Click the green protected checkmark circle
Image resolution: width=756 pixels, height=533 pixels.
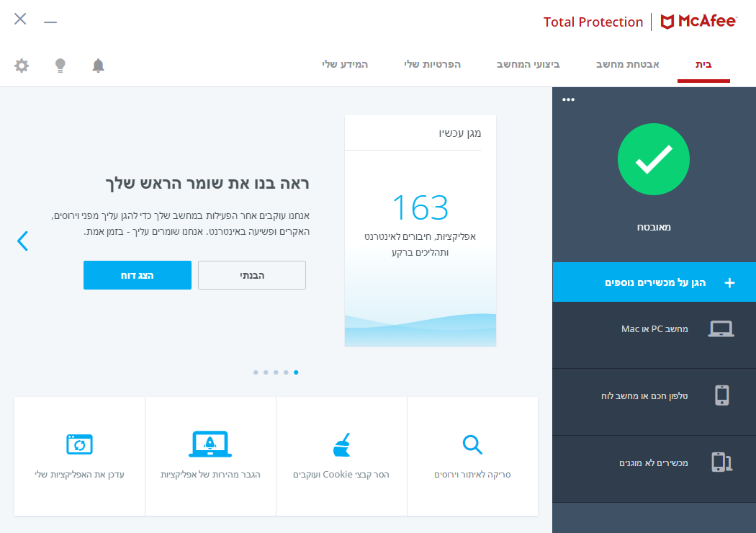(654, 159)
